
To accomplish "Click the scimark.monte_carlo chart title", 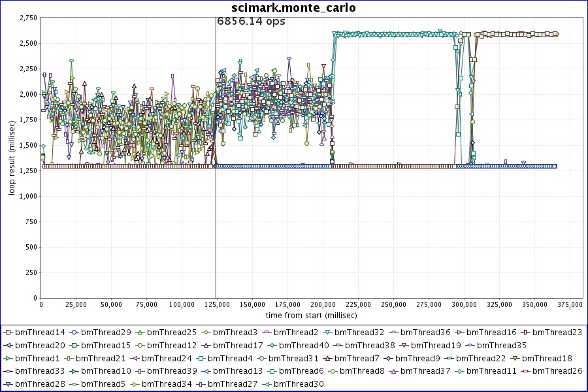I will click(x=293, y=7).
